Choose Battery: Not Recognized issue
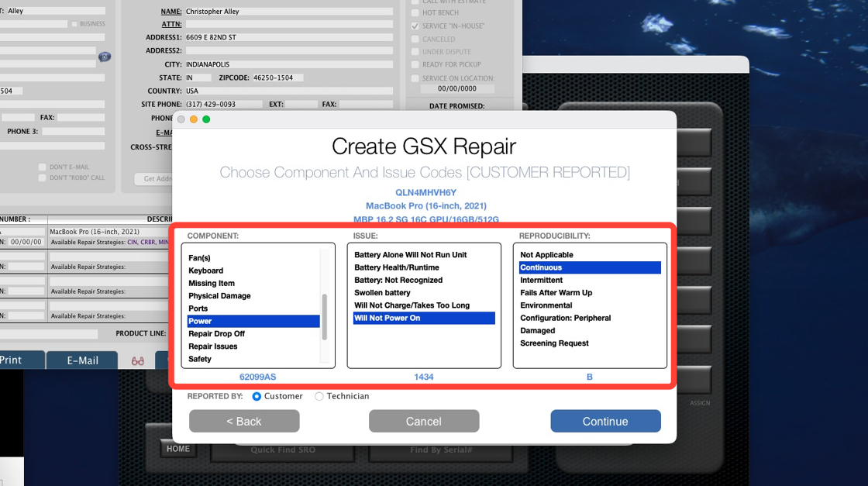The height and width of the screenshot is (486, 868). [424, 280]
